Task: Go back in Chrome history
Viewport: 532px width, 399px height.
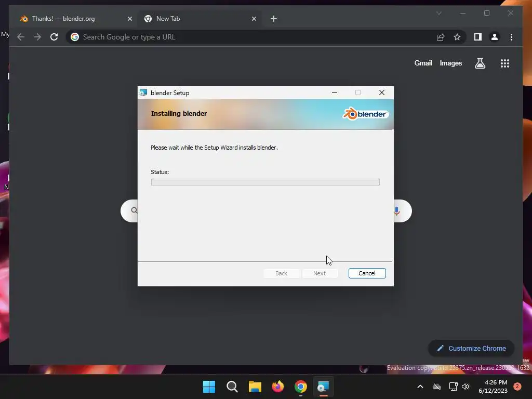Action: (21, 37)
